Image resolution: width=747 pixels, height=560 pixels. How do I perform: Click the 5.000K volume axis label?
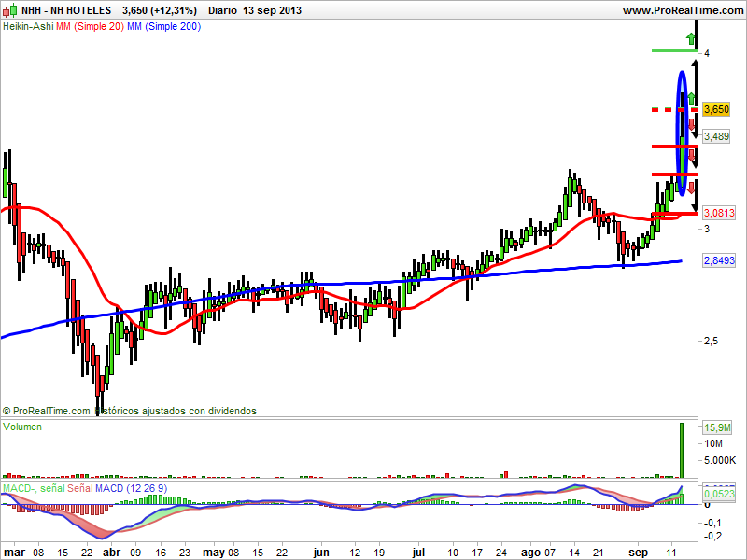coord(720,460)
